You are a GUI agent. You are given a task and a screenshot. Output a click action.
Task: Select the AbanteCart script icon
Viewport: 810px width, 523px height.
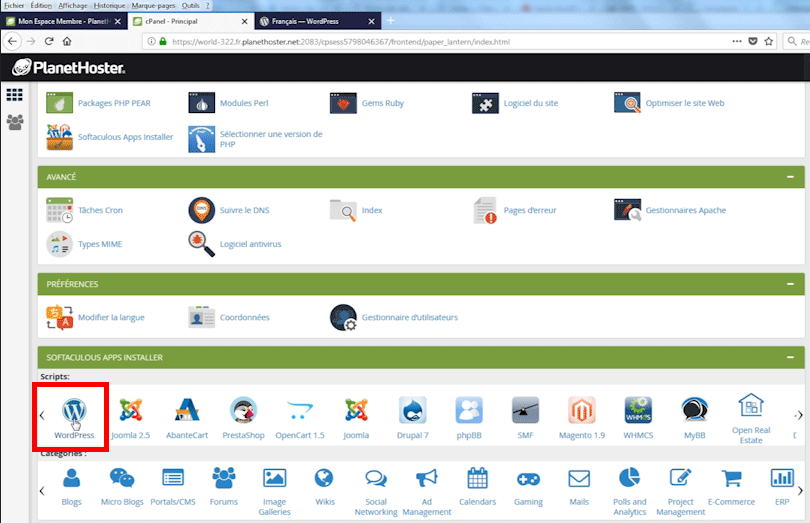coord(187,410)
